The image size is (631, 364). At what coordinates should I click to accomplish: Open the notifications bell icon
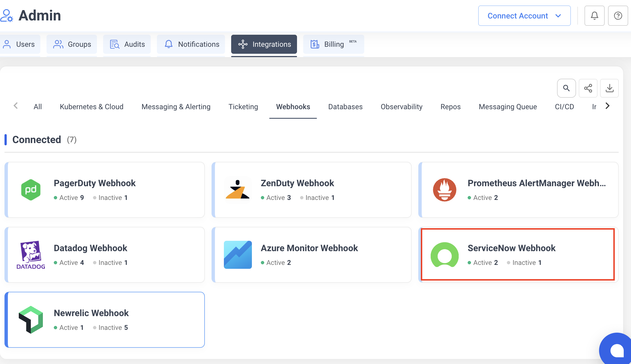point(594,16)
